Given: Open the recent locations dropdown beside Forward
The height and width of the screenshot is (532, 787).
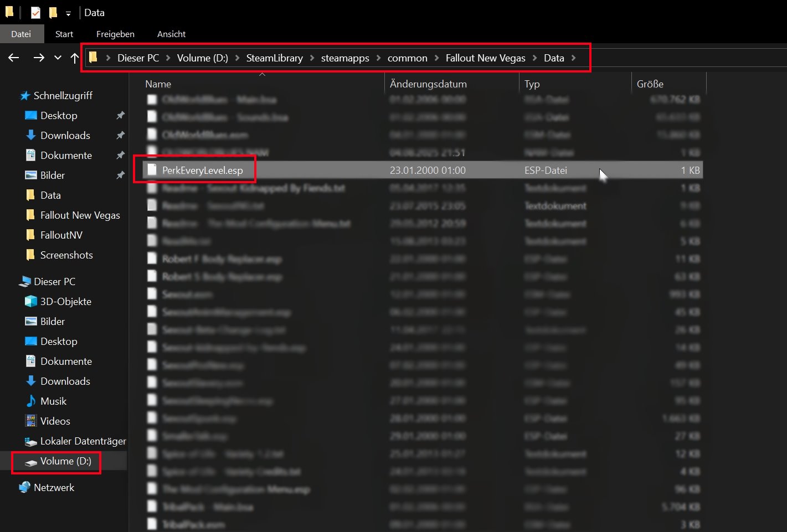Looking at the screenshot, I should 58,58.
